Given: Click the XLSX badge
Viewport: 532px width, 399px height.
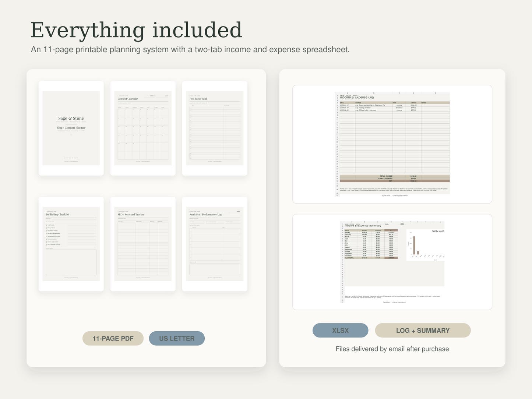Looking at the screenshot, I should 341,330.
